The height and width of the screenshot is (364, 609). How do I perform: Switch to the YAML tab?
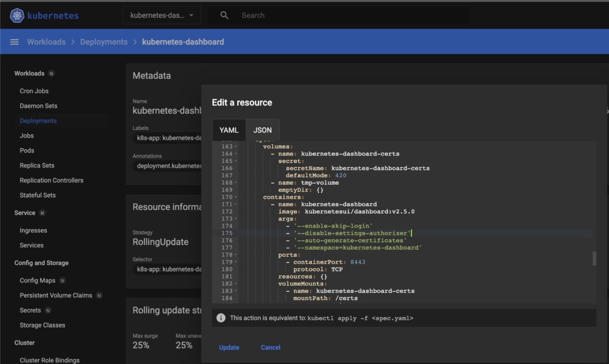(x=229, y=130)
